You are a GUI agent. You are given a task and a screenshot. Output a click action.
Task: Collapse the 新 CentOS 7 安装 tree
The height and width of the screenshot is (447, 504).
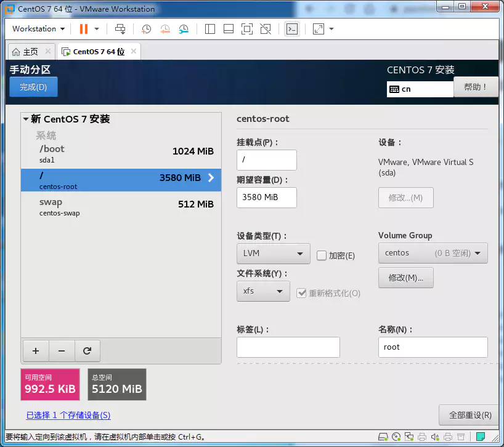point(26,120)
